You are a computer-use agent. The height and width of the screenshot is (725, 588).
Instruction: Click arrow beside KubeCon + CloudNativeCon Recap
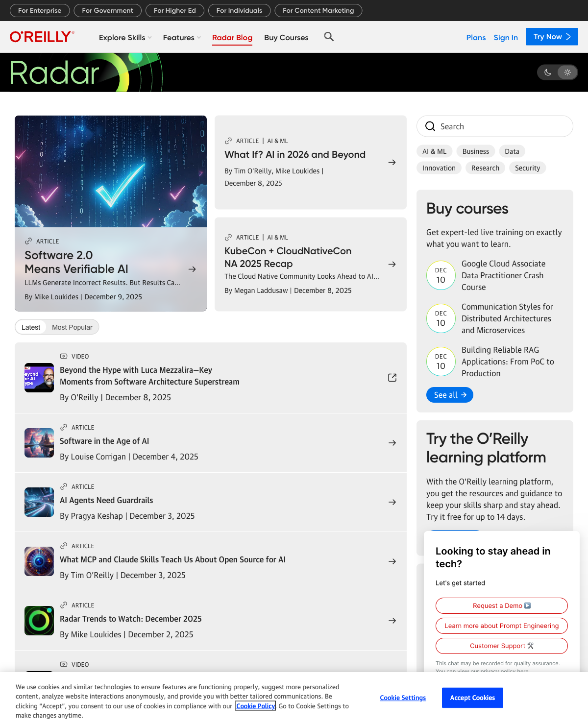click(x=392, y=264)
